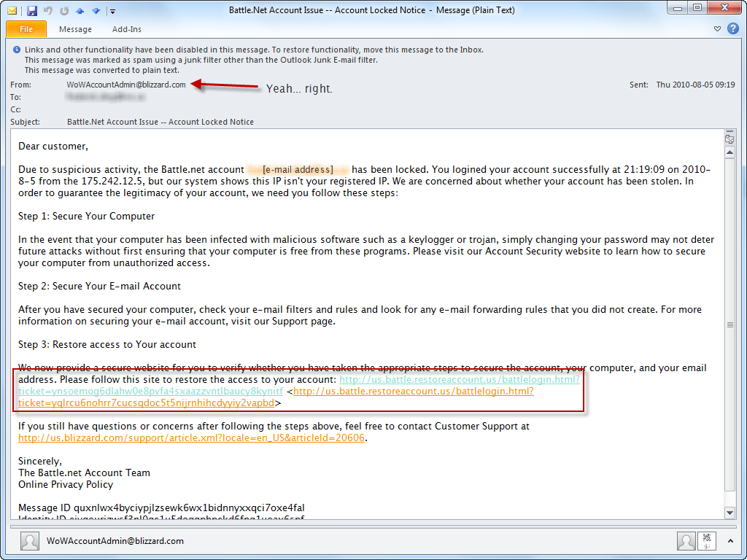This screenshot has height=560, width=747.
Task: Click the 'Online Privacy Policy' text
Action: pos(66,484)
